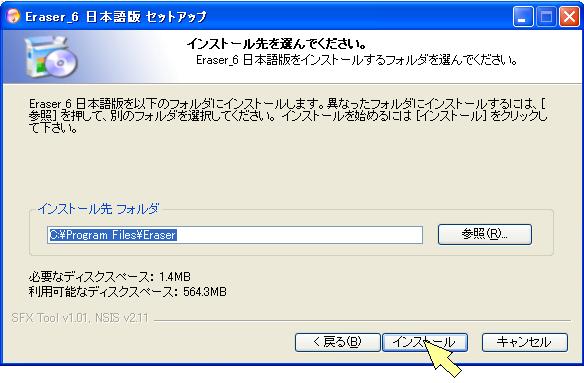Screen dimensions: 584x383
Task: Click the disabled maximize window button
Action: 546,16
